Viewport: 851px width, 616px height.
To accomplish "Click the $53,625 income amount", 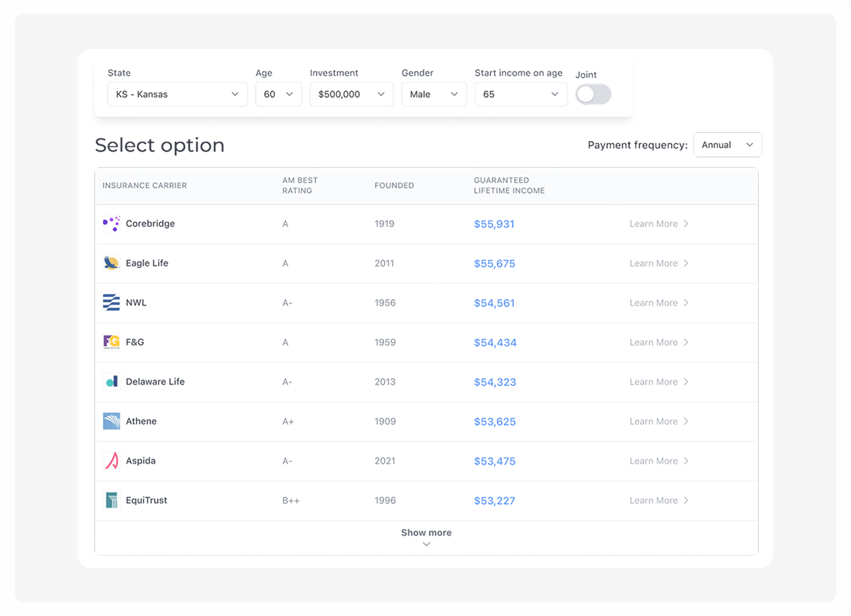I will coord(495,422).
